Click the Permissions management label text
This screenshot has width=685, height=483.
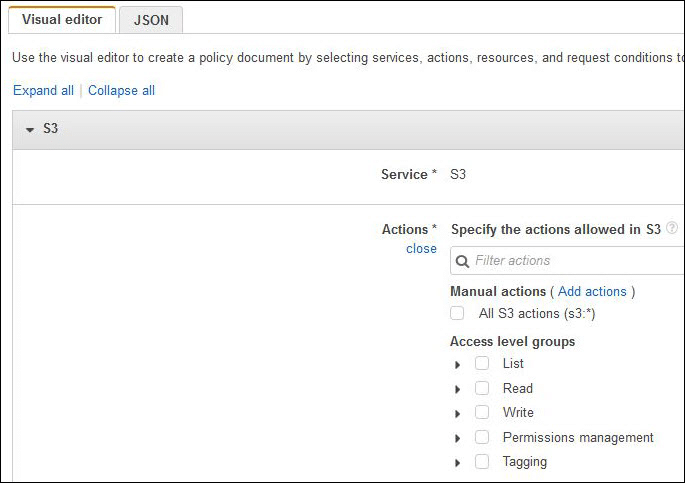(x=578, y=438)
